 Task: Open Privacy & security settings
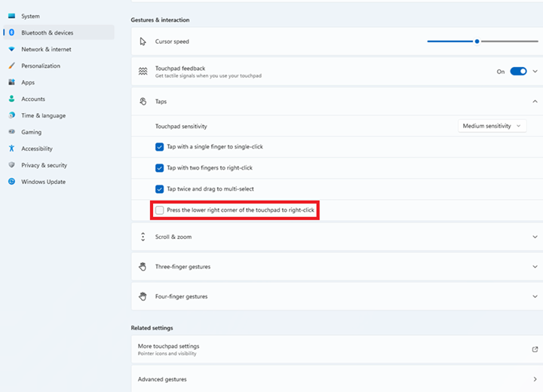[44, 165]
